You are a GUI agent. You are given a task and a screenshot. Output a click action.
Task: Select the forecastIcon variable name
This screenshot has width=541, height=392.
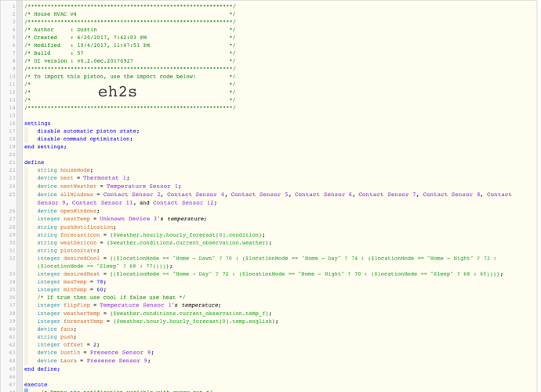coord(80,235)
